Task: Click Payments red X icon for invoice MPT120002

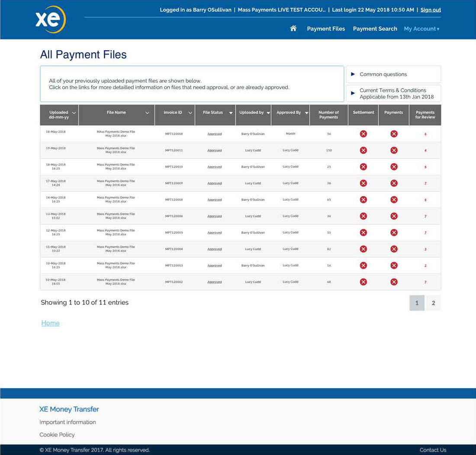Action: pyautogui.click(x=394, y=282)
